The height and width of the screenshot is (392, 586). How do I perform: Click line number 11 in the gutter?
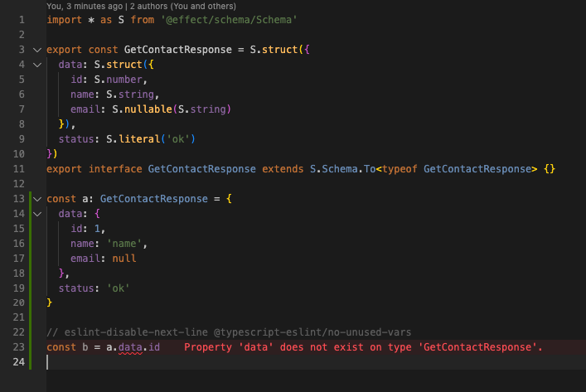tap(19, 169)
